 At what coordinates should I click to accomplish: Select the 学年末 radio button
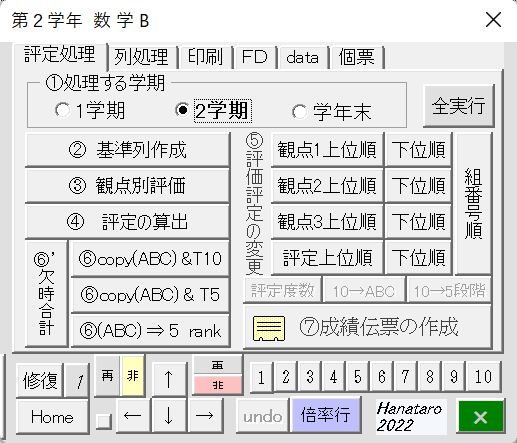click(299, 111)
